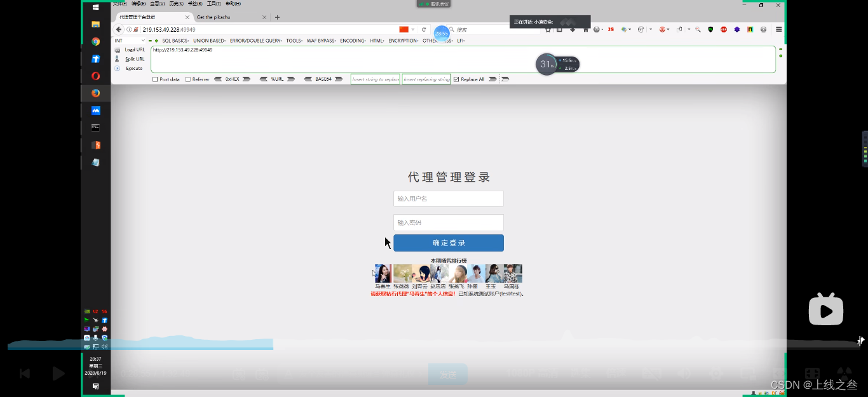Screen dimensions: 868x397
Task: Click the Split URL icon in HackBar
Action: 118,59
